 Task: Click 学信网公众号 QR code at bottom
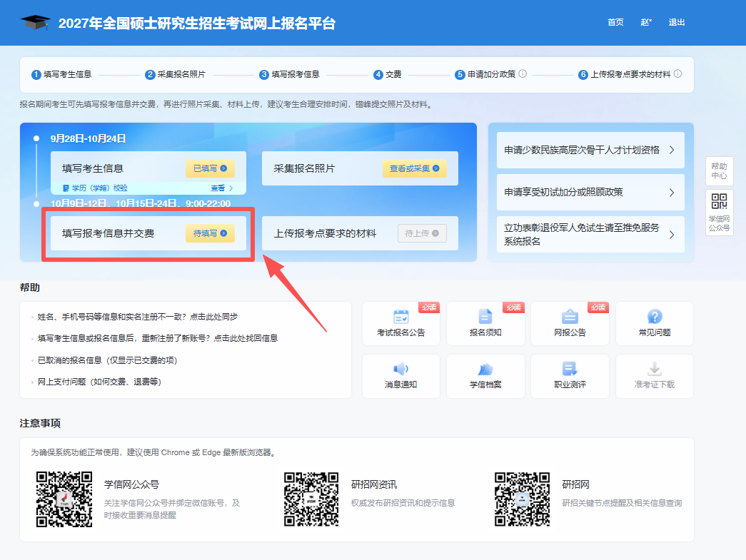tap(64, 499)
